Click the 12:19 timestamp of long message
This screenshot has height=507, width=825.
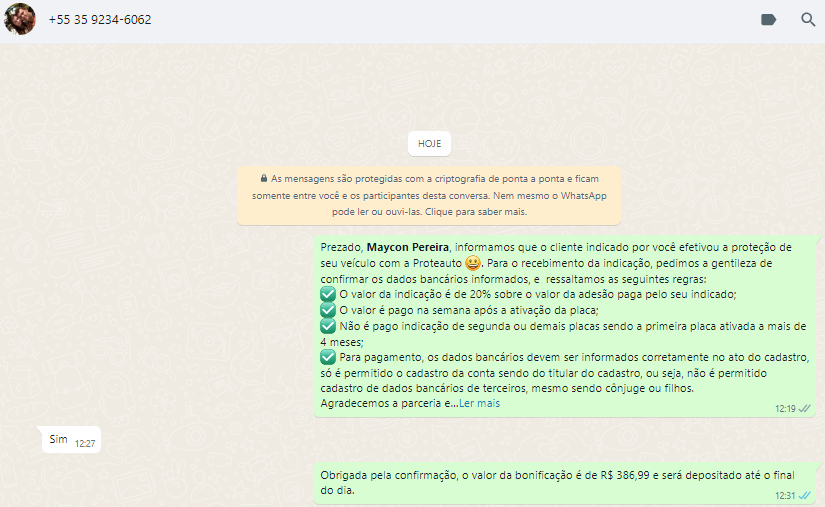pyautogui.click(x=785, y=409)
